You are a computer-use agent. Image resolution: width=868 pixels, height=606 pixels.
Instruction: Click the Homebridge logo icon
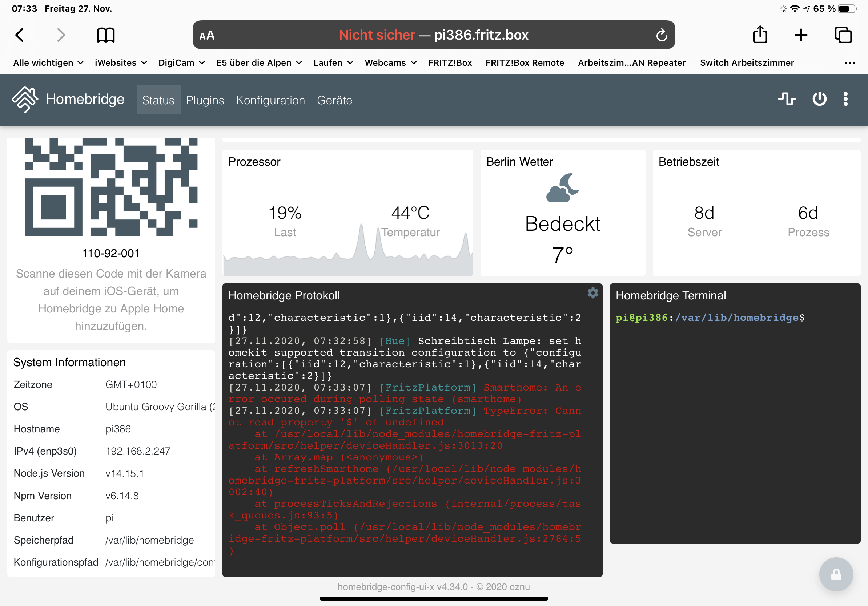pyautogui.click(x=25, y=100)
